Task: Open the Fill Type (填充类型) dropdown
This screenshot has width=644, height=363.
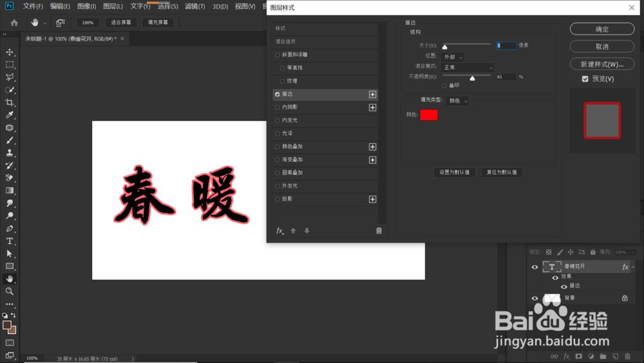Action: point(457,101)
